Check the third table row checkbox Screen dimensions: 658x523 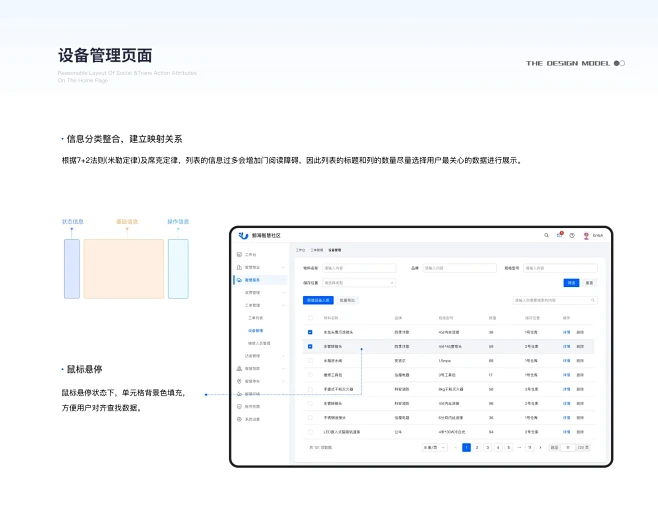(310, 360)
